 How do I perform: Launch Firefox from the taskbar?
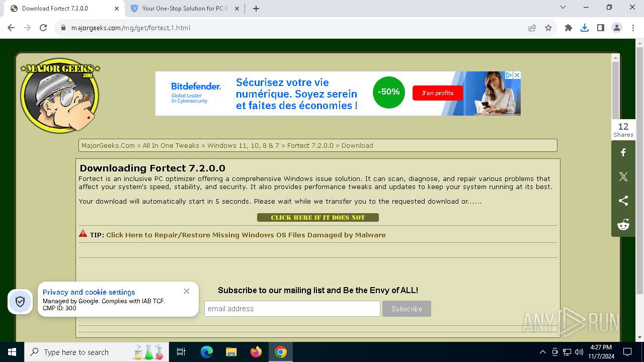(x=256, y=352)
